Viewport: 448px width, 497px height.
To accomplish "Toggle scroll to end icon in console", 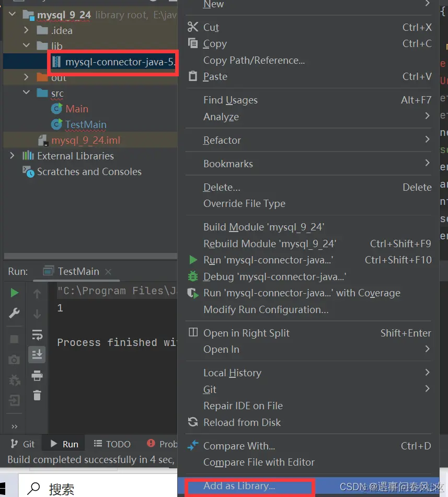I will tap(37, 354).
